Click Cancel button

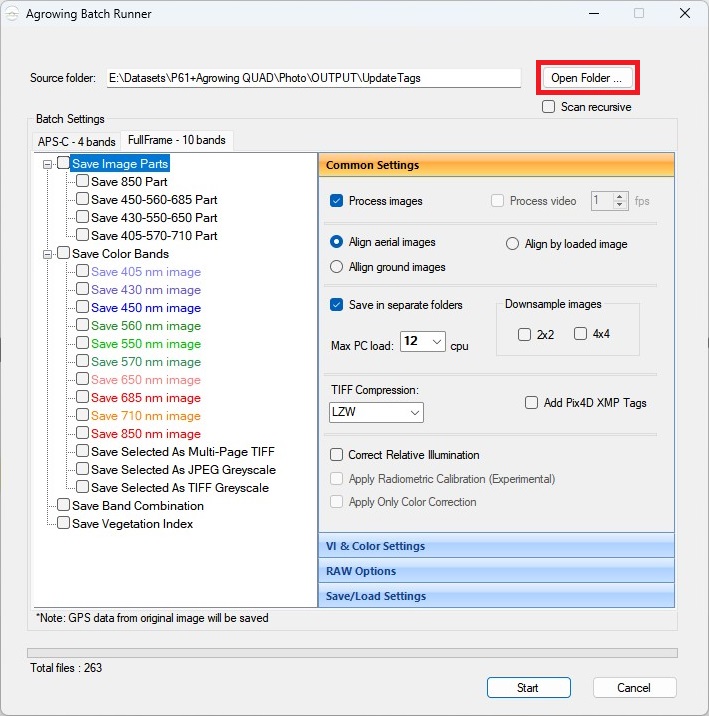click(635, 688)
